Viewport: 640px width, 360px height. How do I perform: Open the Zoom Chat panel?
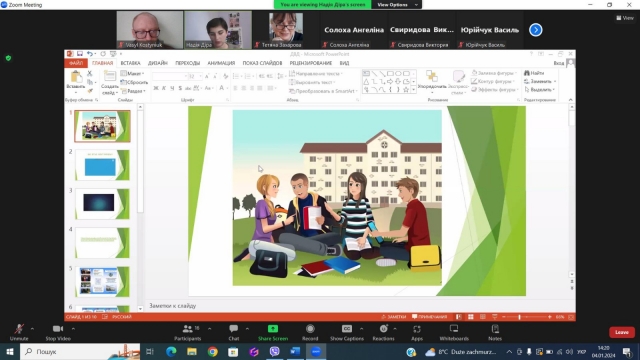coord(233,332)
